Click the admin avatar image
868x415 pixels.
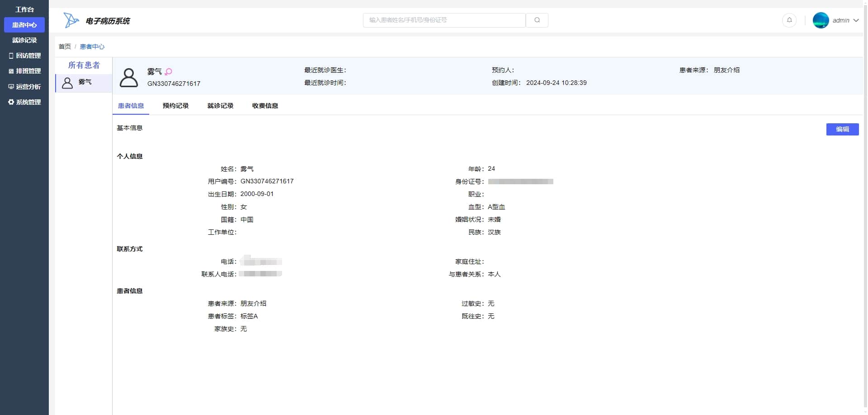(821, 20)
